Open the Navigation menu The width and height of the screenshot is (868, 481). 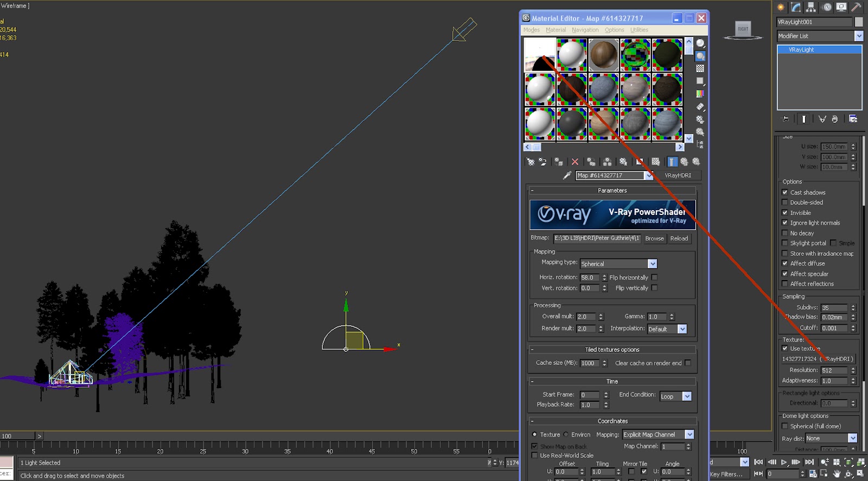point(585,30)
